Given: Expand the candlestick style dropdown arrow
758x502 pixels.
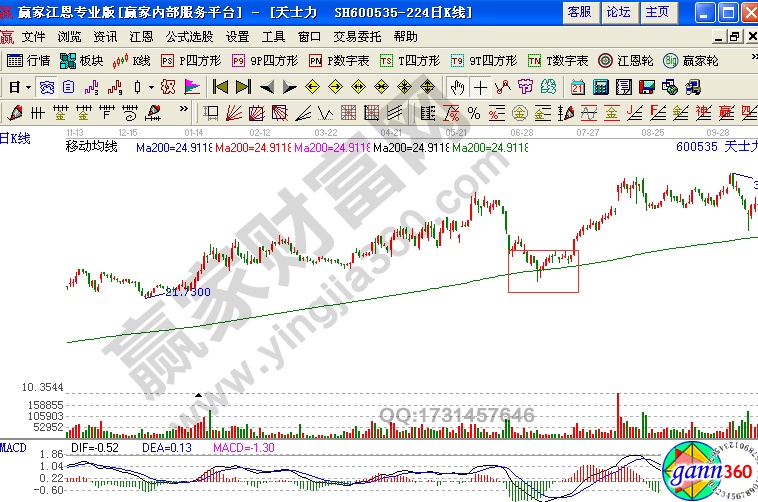Looking at the screenshot, I should pos(151,86).
